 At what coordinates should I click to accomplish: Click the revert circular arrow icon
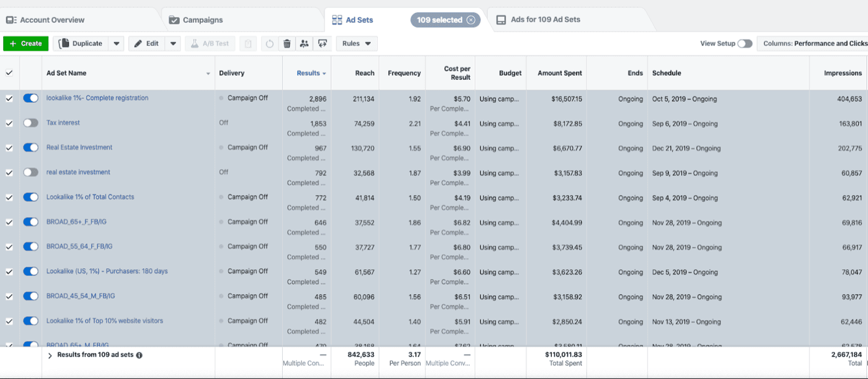(x=269, y=44)
